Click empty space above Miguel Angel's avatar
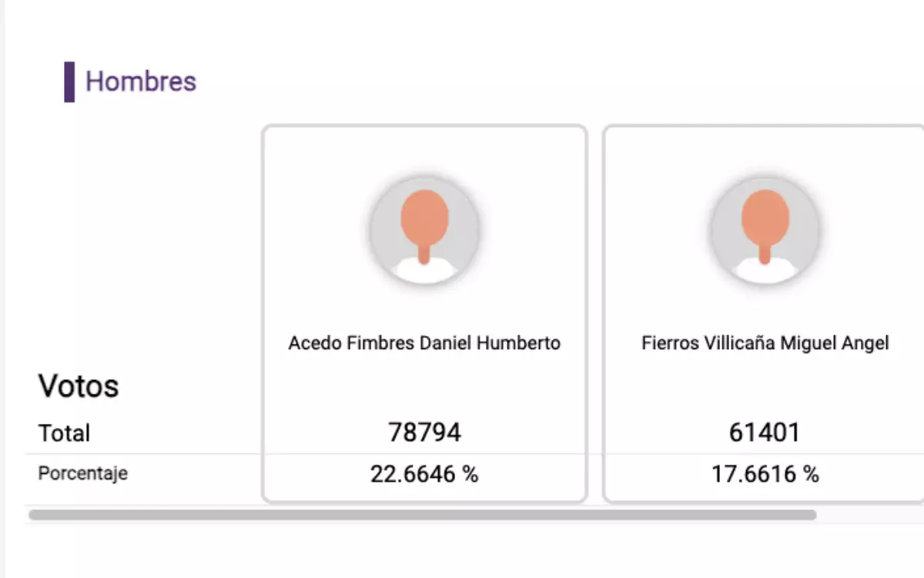This screenshot has width=924, height=578. click(x=765, y=150)
